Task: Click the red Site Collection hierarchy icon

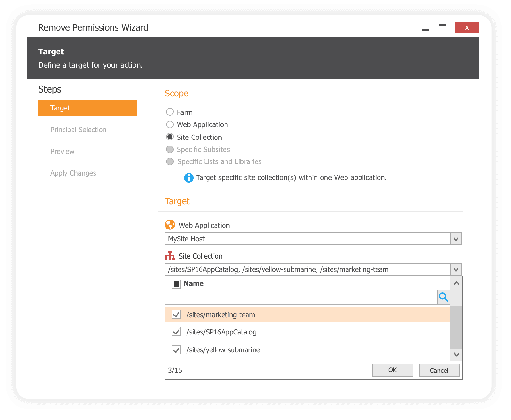Action: [x=170, y=255]
